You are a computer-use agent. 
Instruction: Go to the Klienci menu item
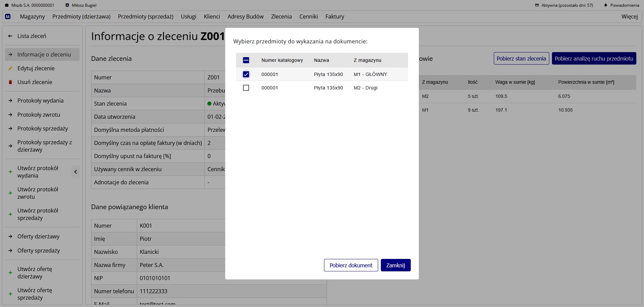(212, 16)
